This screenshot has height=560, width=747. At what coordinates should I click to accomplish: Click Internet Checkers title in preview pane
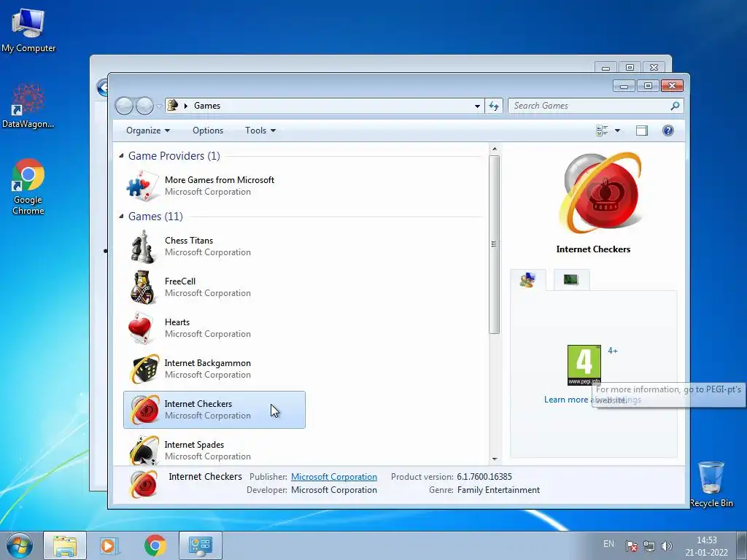click(x=593, y=249)
